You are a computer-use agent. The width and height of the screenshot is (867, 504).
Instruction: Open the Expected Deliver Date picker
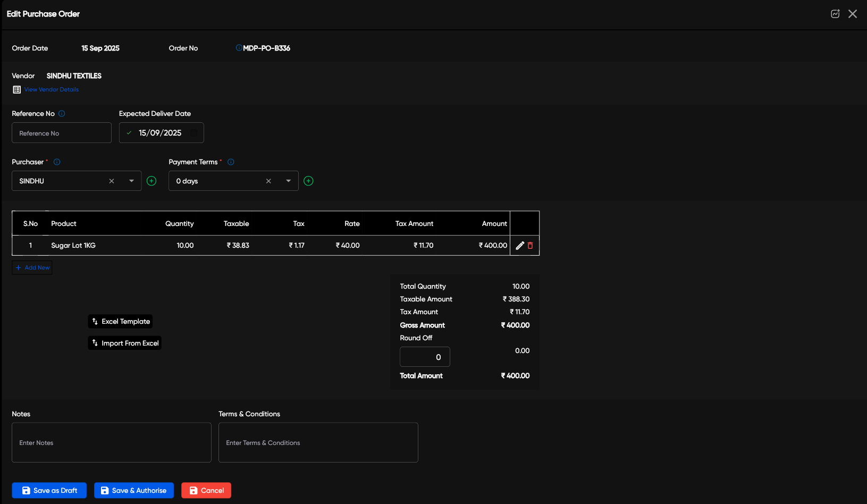193,133
